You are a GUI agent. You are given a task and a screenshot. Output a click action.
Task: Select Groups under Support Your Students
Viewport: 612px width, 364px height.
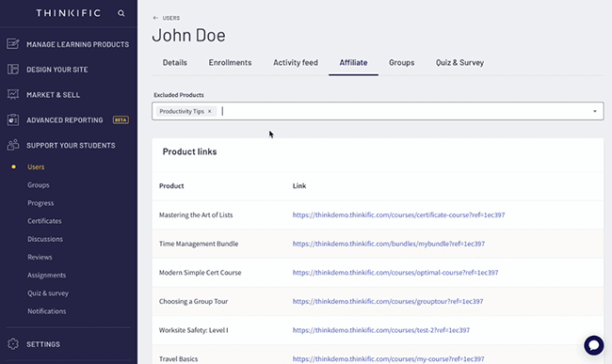point(39,185)
